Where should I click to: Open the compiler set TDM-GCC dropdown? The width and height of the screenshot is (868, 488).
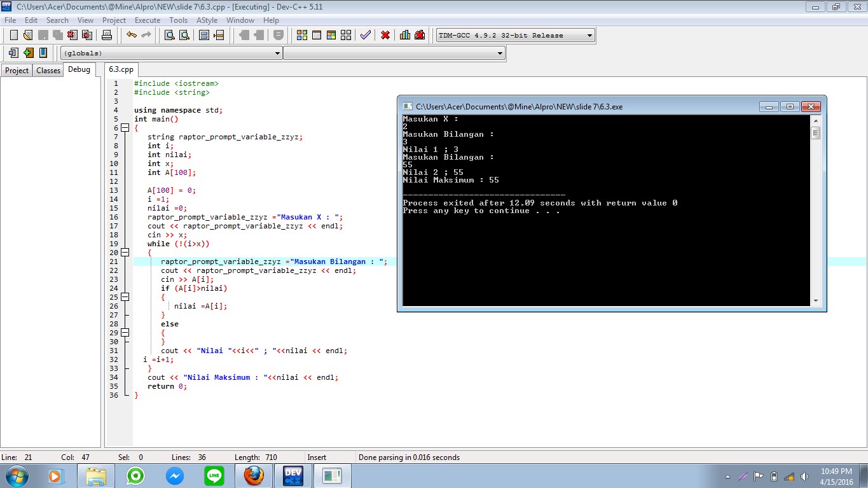(589, 36)
